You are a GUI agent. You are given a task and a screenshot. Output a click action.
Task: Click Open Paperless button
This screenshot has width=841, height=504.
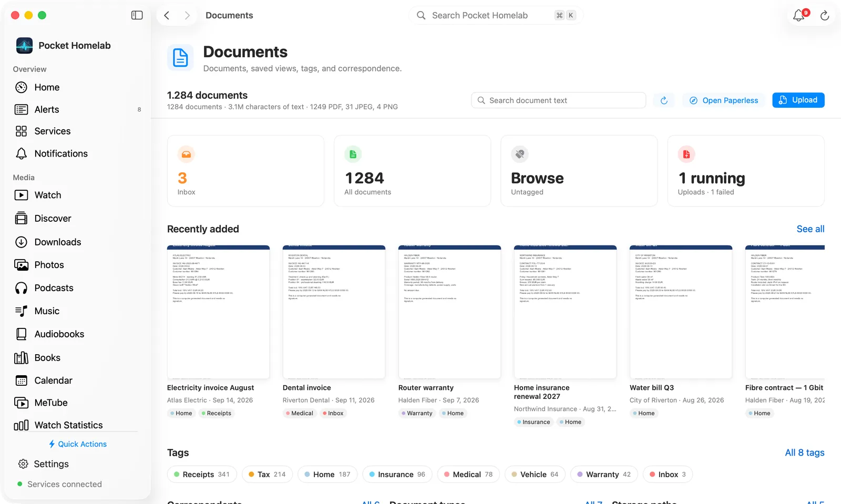(x=724, y=100)
